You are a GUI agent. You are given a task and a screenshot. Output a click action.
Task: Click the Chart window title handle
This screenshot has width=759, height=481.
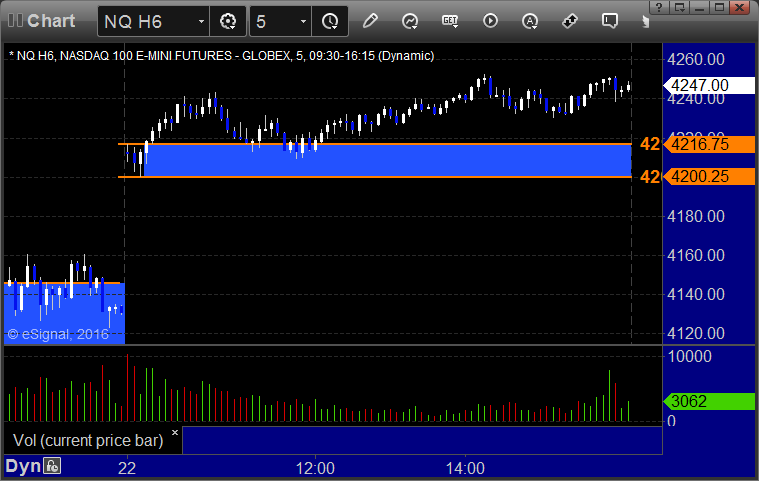(42, 21)
